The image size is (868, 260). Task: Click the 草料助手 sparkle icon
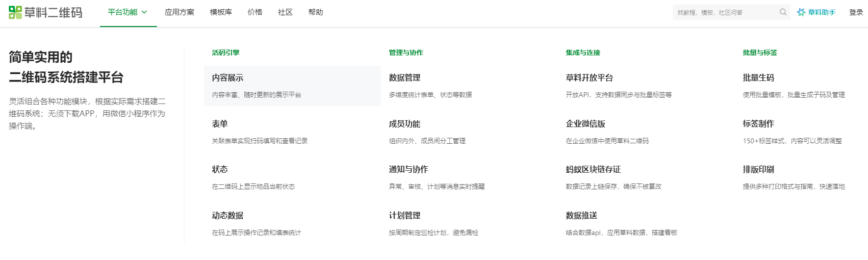pos(801,12)
